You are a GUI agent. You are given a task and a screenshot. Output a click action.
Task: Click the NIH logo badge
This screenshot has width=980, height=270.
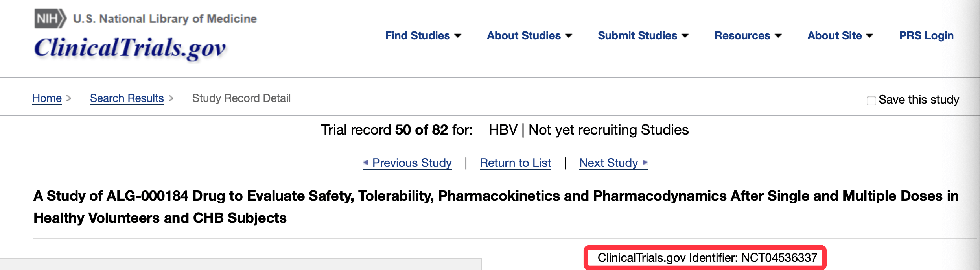(x=50, y=18)
